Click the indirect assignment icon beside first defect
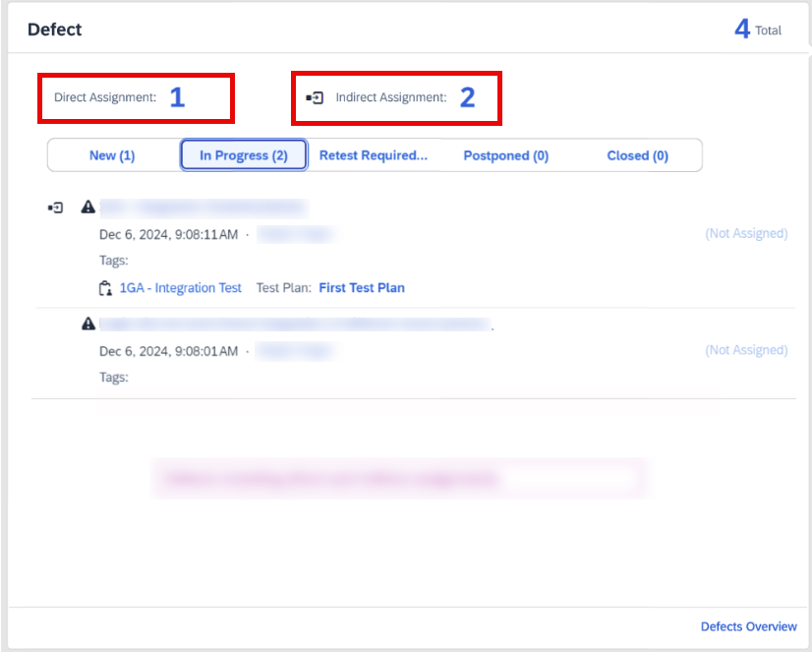The width and height of the screenshot is (812, 652). (x=56, y=207)
